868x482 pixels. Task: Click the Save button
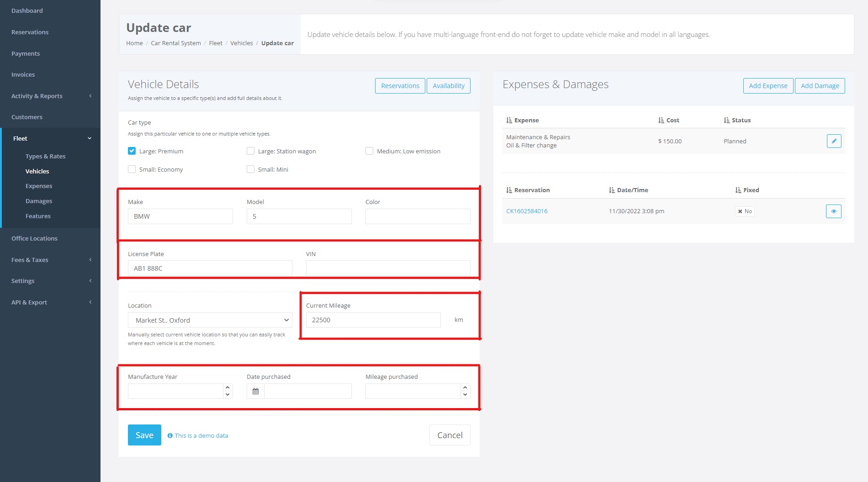pyautogui.click(x=144, y=435)
